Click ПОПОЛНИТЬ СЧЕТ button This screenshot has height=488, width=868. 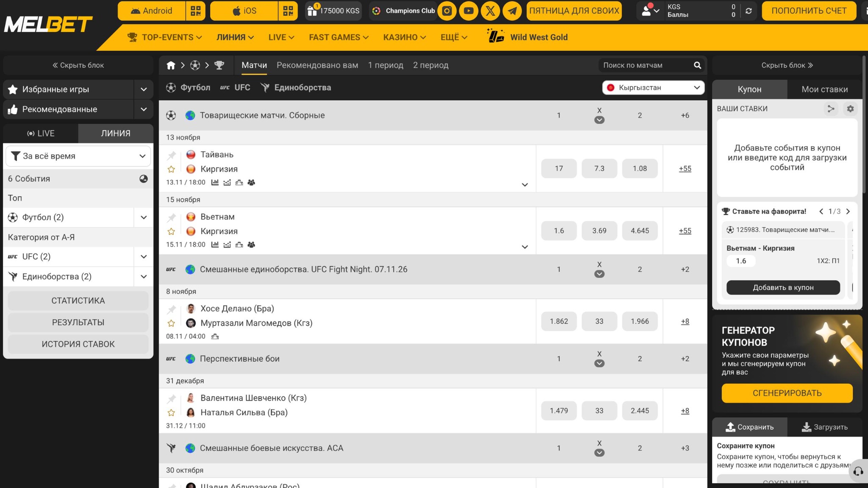(809, 11)
